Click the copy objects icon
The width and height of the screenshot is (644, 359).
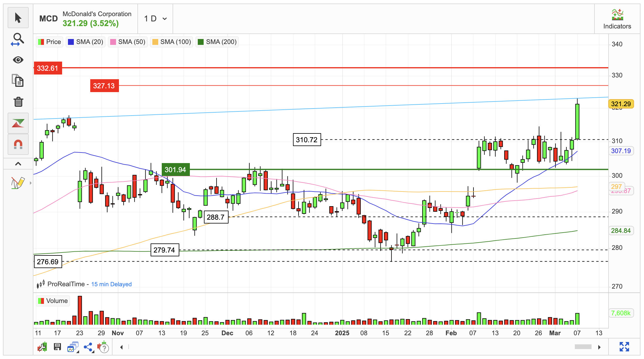click(x=18, y=81)
